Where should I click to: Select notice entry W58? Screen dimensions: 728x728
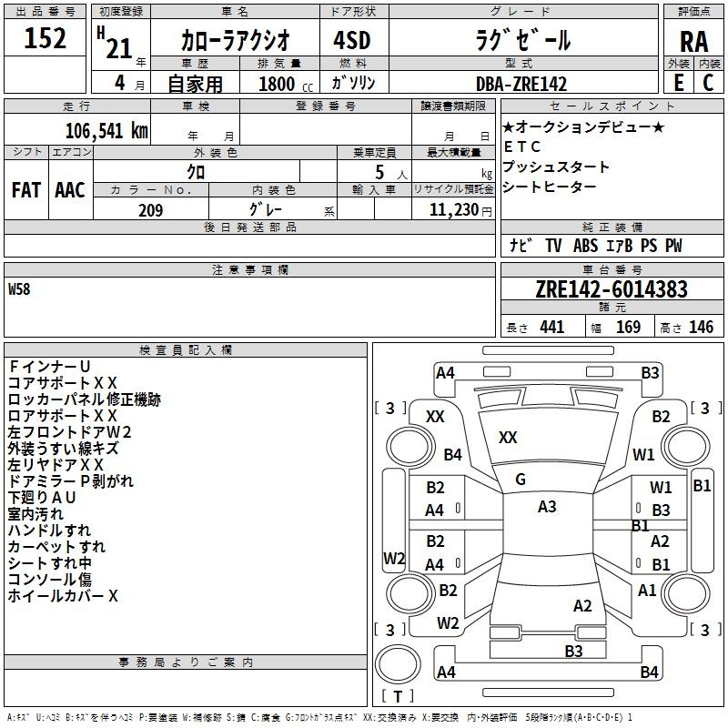coord(19,288)
